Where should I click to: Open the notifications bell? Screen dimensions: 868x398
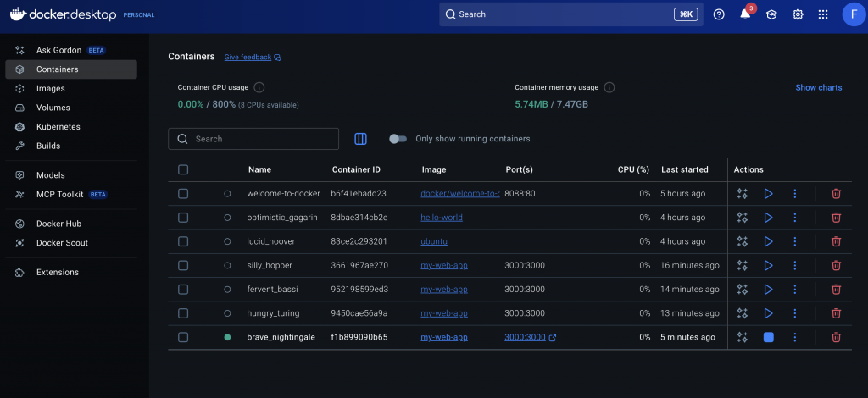745,14
